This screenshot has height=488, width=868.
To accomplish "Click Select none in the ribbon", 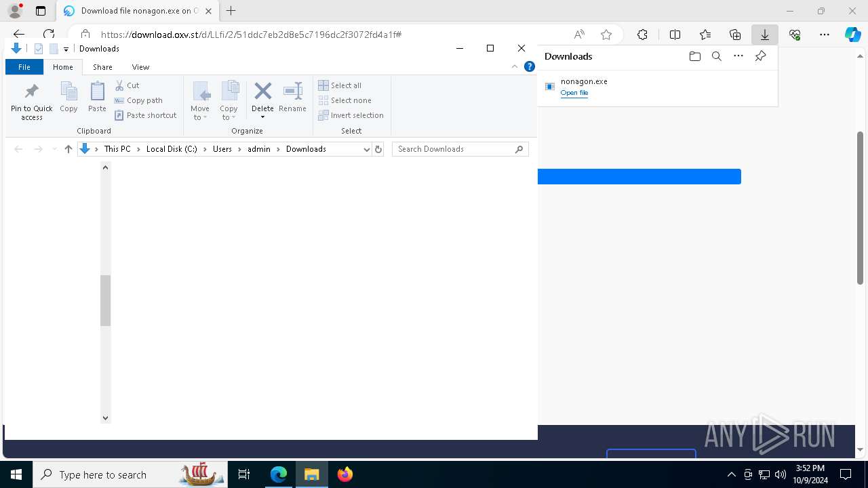I will [x=344, y=100].
